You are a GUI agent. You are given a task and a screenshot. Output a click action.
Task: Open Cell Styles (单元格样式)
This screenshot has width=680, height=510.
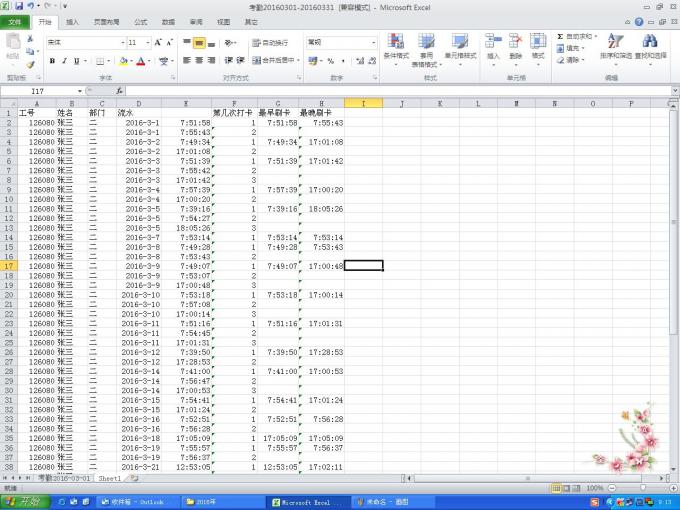[x=460, y=50]
